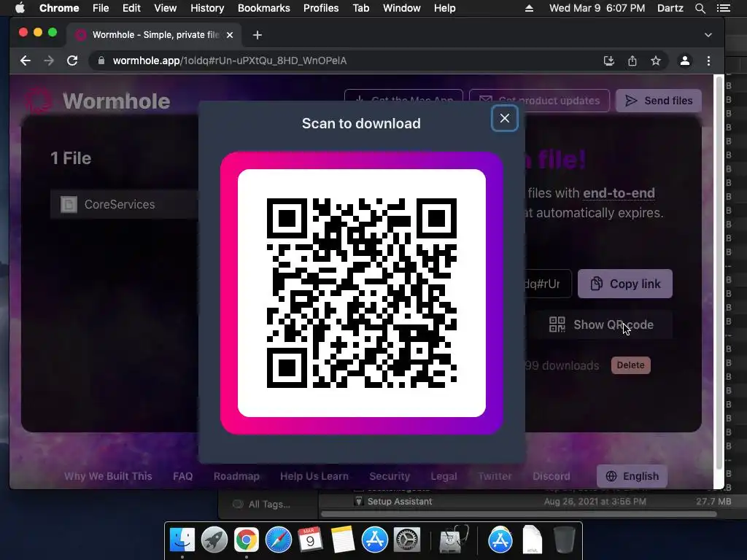Image resolution: width=747 pixels, height=560 pixels.
Task: Click the install app icon in address bar
Action: click(x=609, y=61)
